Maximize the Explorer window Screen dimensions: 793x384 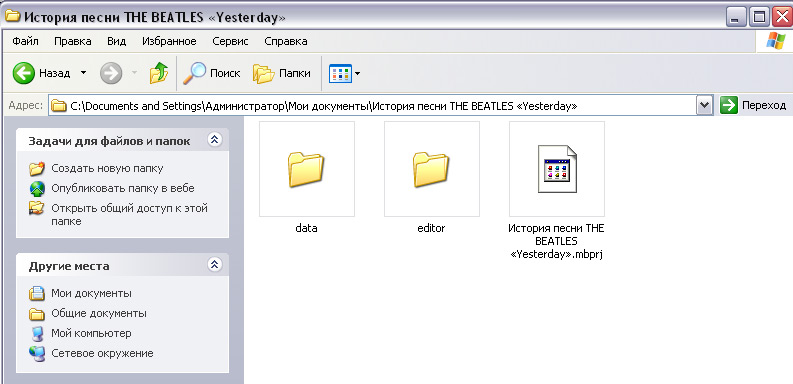pyautogui.click(x=760, y=18)
